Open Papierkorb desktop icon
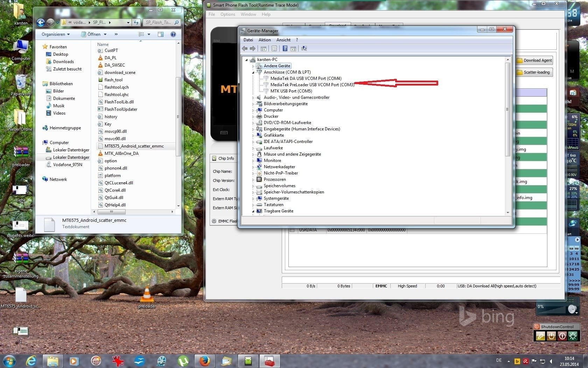Viewport: 588px width, 368px height. pyautogui.click(x=21, y=85)
